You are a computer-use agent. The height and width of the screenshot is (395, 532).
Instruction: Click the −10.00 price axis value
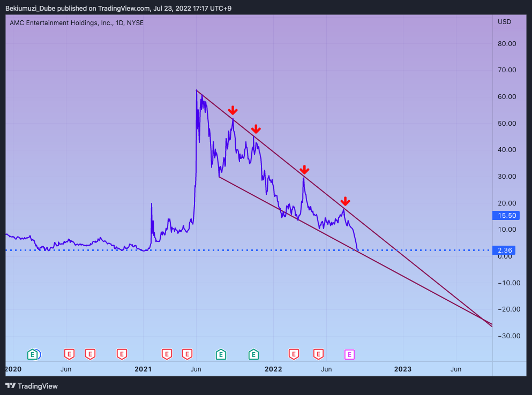(509, 283)
